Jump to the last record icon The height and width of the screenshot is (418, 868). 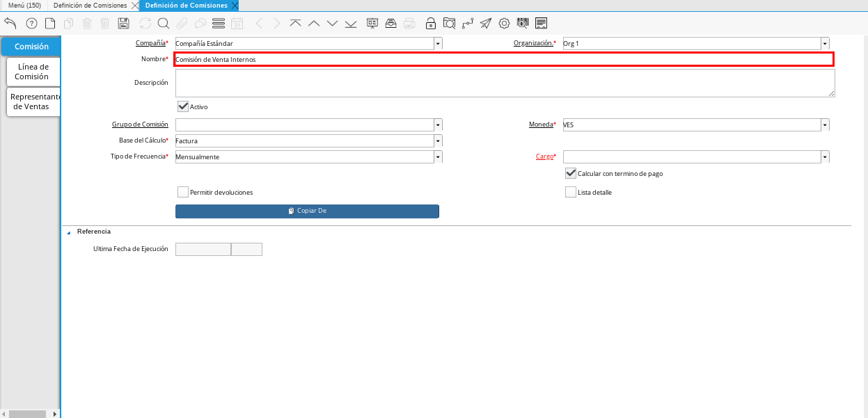(350, 23)
